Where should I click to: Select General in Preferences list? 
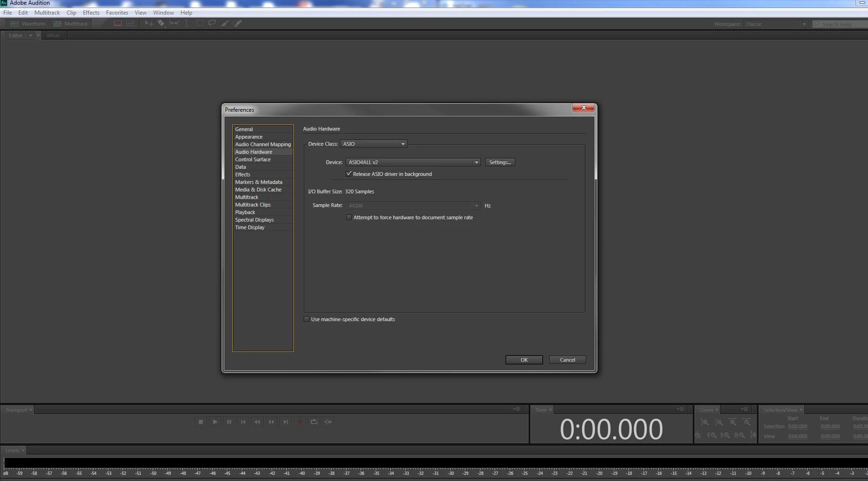pyautogui.click(x=263, y=129)
